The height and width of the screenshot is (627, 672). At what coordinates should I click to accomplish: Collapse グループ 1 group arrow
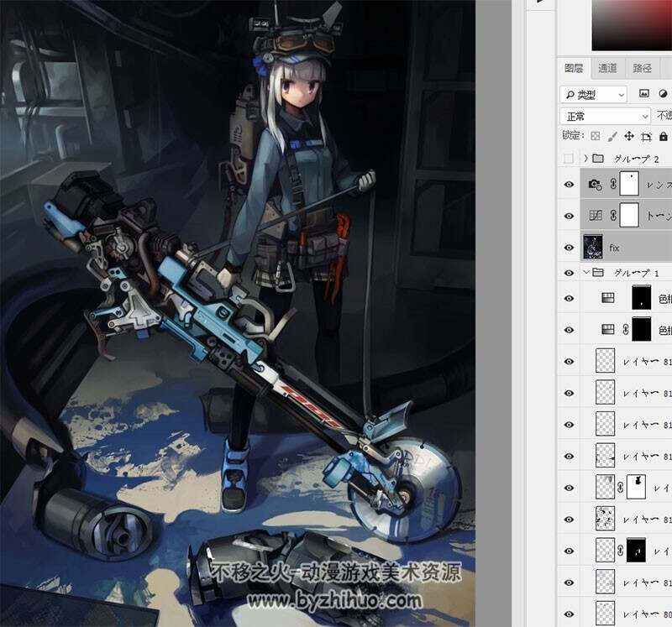(x=586, y=272)
